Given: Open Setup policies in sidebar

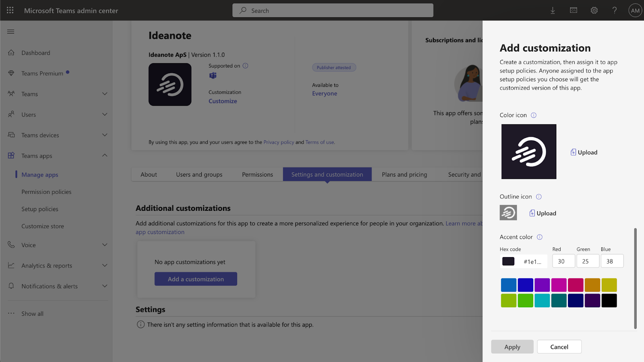Looking at the screenshot, I should pos(40,209).
